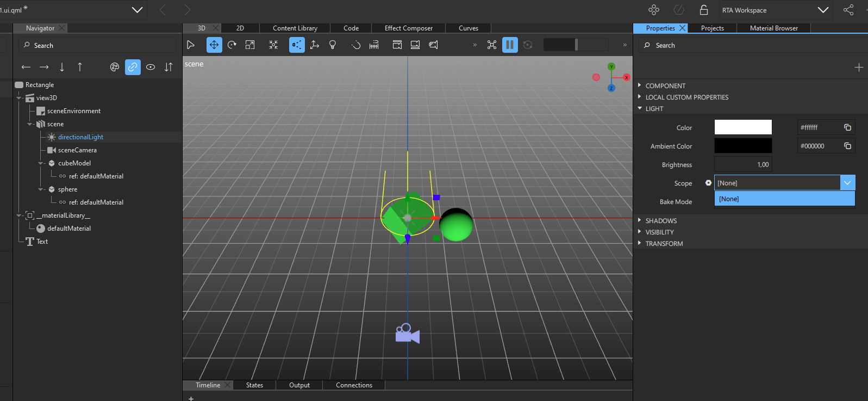Toggle show only visible components eye icon
868x401 pixels.
pos(151,67)
